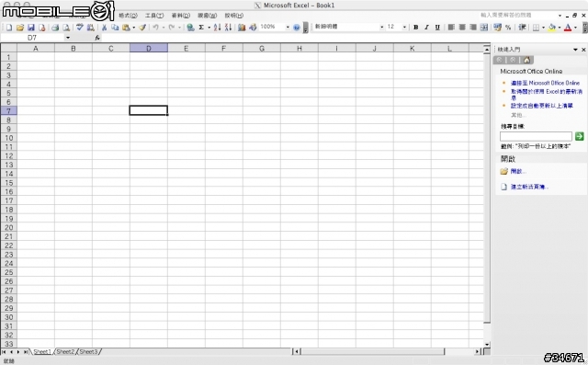Open the 格式(O) Format menu

click(x=128, y=16)
